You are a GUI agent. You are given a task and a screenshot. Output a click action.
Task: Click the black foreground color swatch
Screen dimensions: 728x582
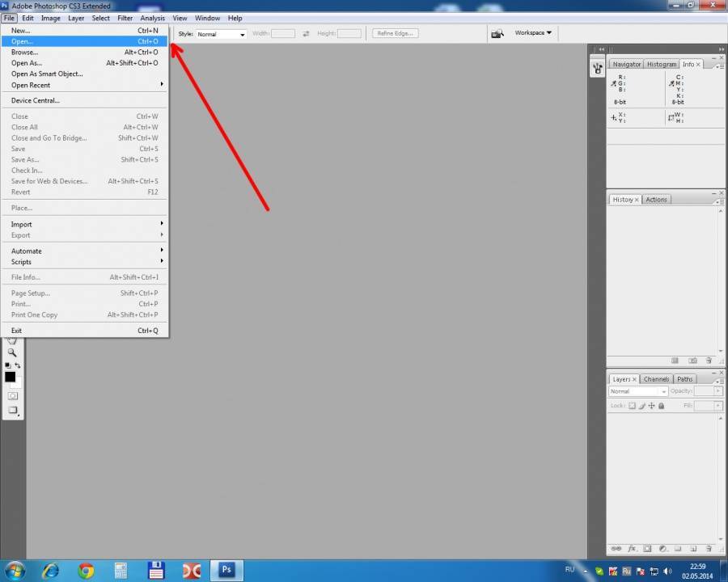(10, 377)
